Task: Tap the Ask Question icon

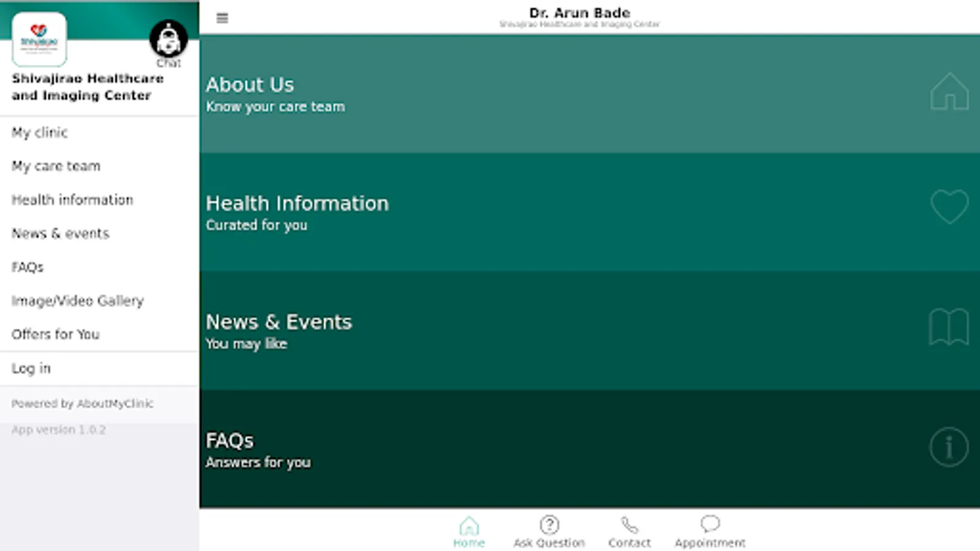Action: coord(549,525)
